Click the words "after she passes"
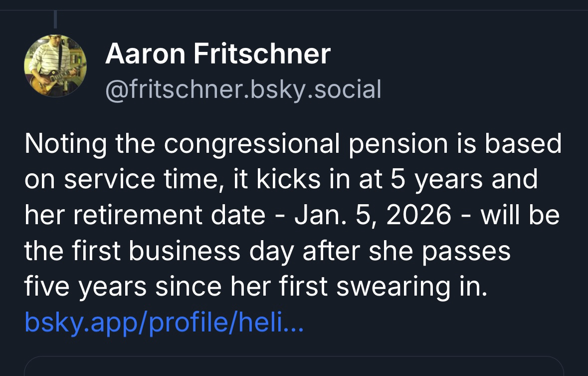This screenshot has height=376, width=588. point(406,251)
